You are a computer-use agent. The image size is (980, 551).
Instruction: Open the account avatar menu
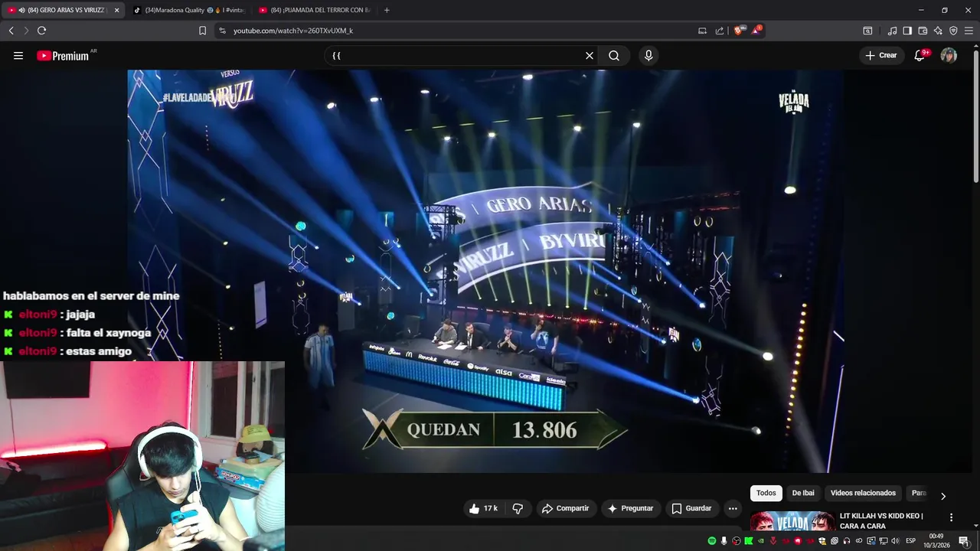pos(949,56)
